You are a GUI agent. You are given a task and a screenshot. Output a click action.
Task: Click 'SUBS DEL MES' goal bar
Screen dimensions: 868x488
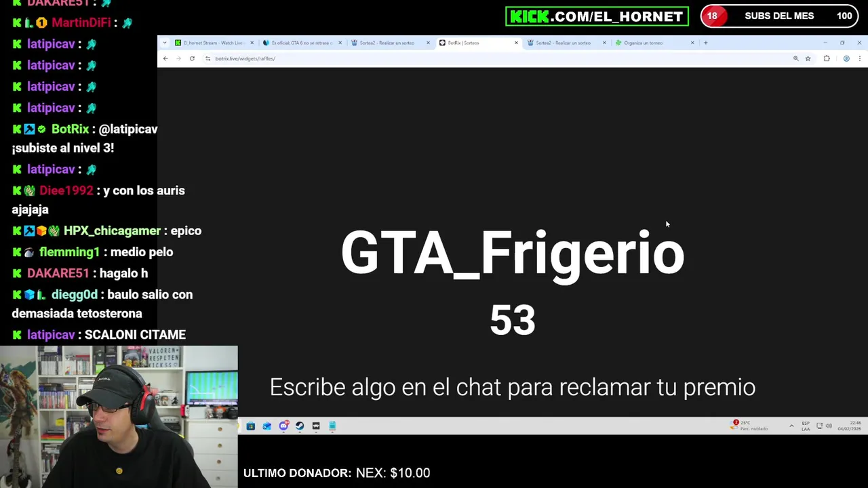[780, 16]
